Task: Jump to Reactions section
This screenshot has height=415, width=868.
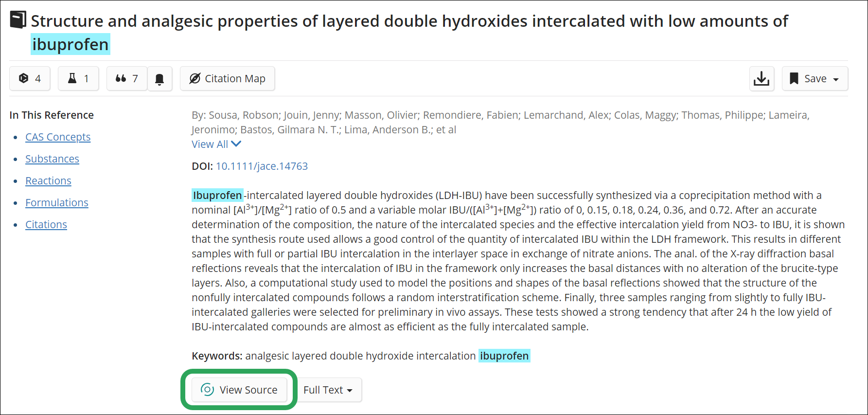Action: click(x=48, y=180)
